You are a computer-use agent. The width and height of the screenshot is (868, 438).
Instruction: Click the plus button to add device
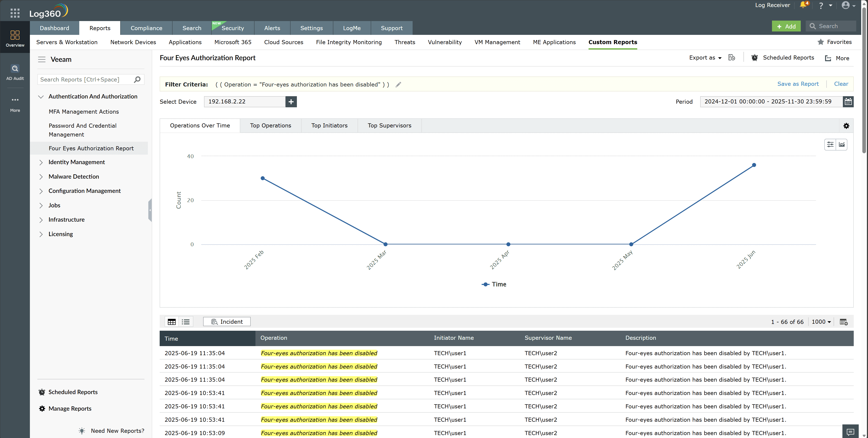(x=291, y=101)
